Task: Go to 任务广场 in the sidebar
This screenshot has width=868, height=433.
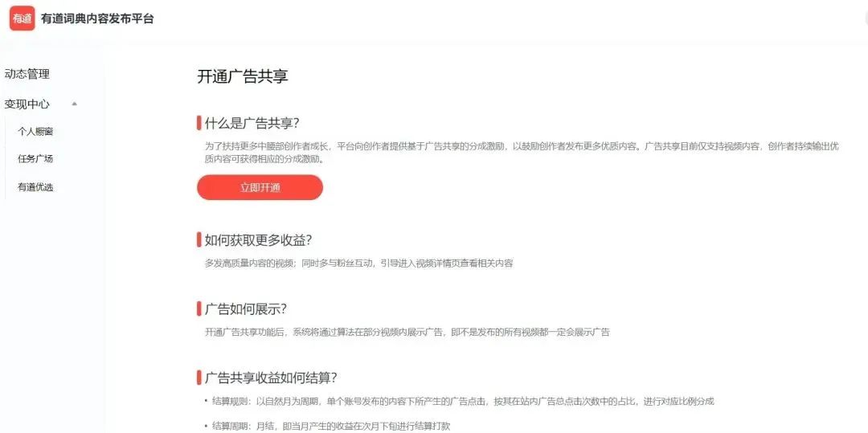Action: [x=35, y=159]
